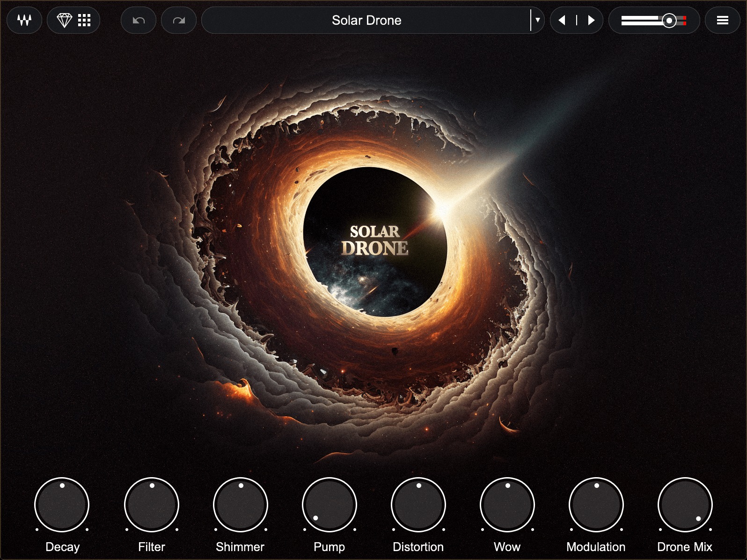747x560 pixels.
Task: Click the Modulation label
Action: pyautogui.click(x=596, y=546)
